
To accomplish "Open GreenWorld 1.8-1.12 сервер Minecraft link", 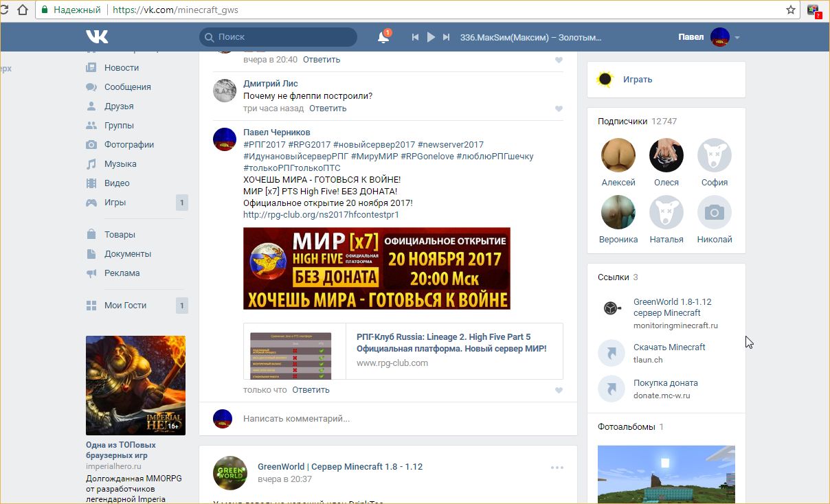I will [673, 308].
